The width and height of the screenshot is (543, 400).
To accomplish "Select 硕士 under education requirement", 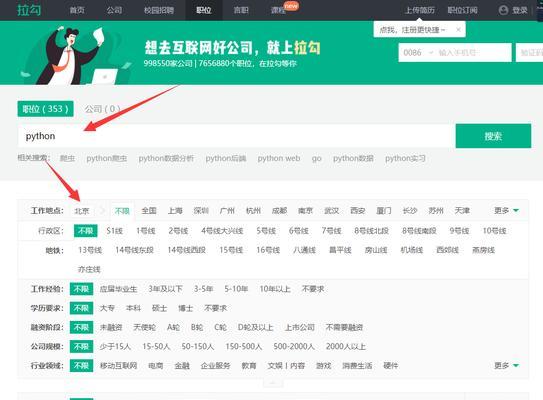I will [159, 308].
